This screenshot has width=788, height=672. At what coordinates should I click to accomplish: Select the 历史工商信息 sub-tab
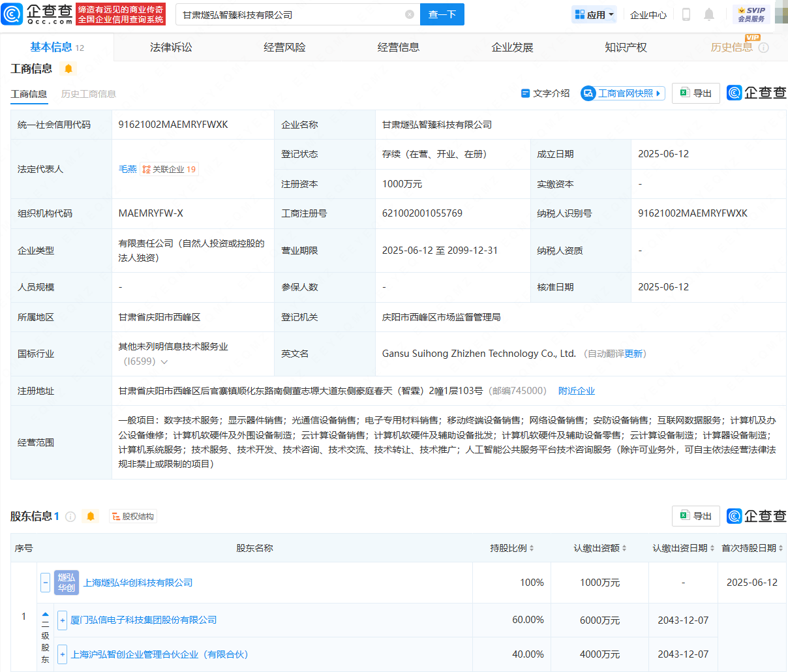(89, 94)
